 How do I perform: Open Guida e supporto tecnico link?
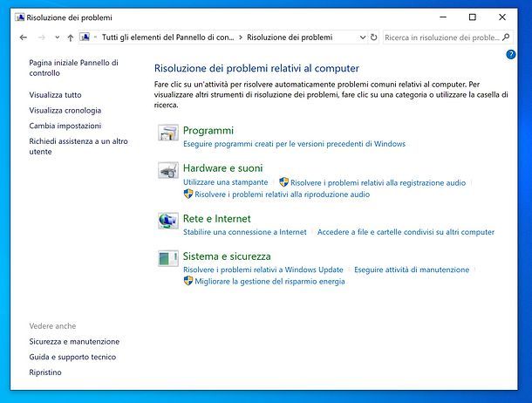pyautogui.click(x=72, y=357)
